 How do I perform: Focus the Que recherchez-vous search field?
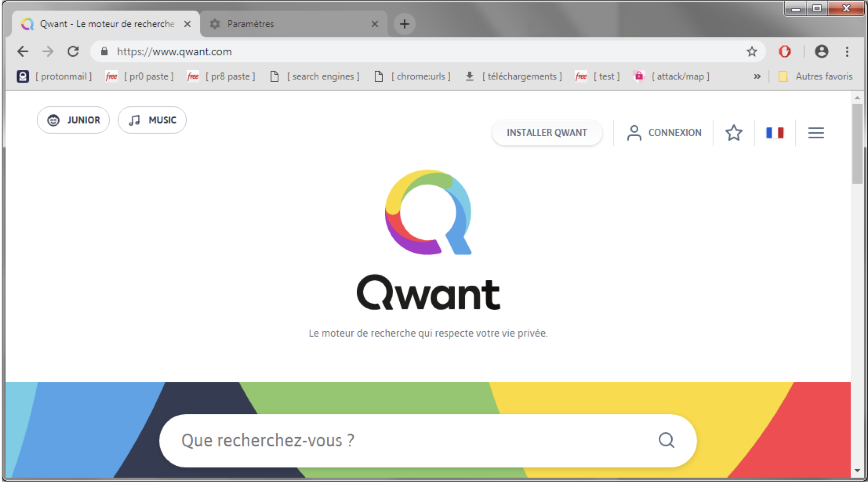click(x=428, y=440)
